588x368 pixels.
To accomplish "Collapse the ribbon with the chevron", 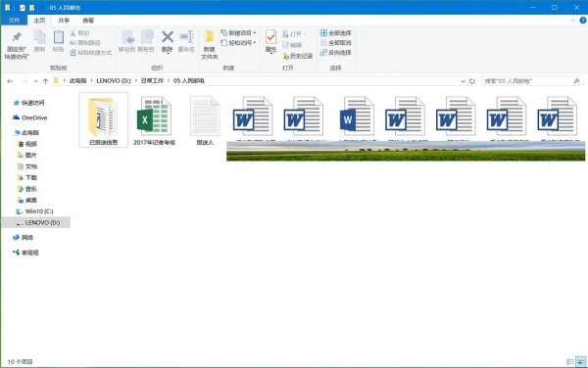I will tap(573, 21).
